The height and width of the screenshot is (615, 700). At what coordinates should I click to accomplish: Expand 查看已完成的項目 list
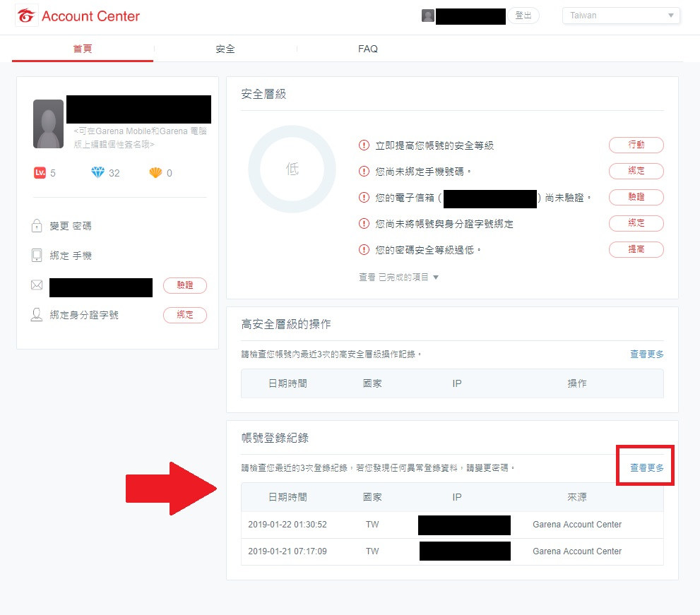(399, 277)
